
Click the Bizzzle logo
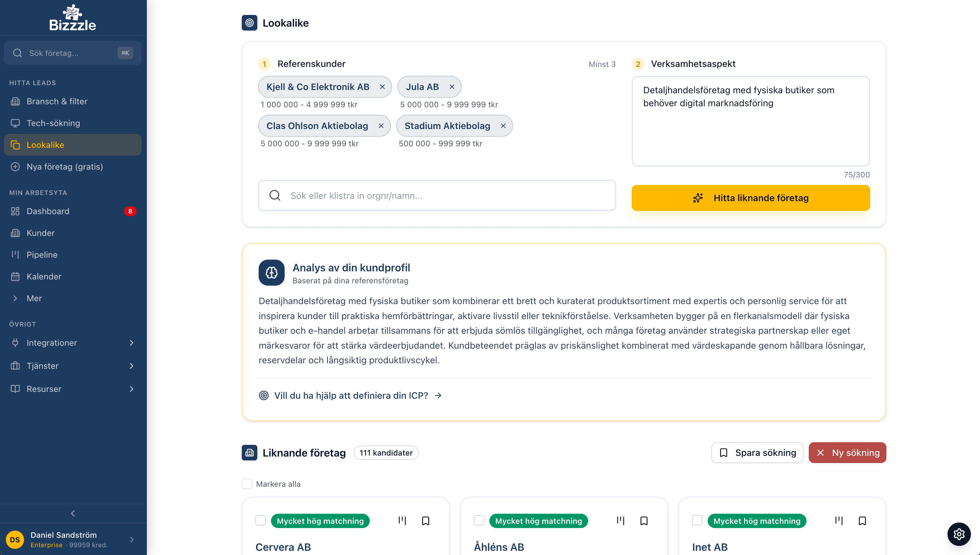[x=72, y=18]
